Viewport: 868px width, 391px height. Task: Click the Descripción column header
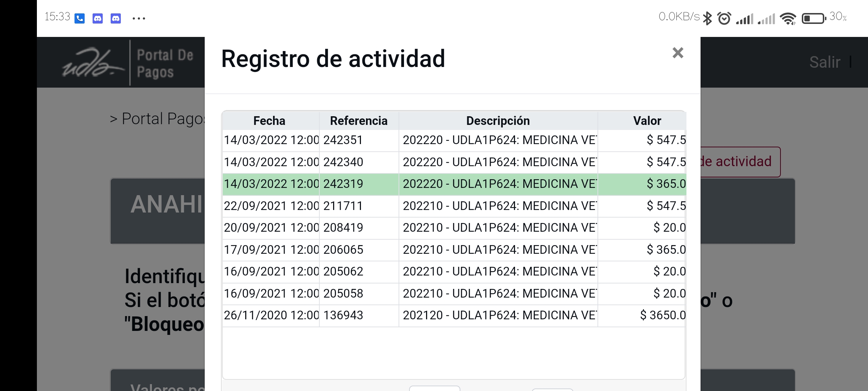coord(498,121)
